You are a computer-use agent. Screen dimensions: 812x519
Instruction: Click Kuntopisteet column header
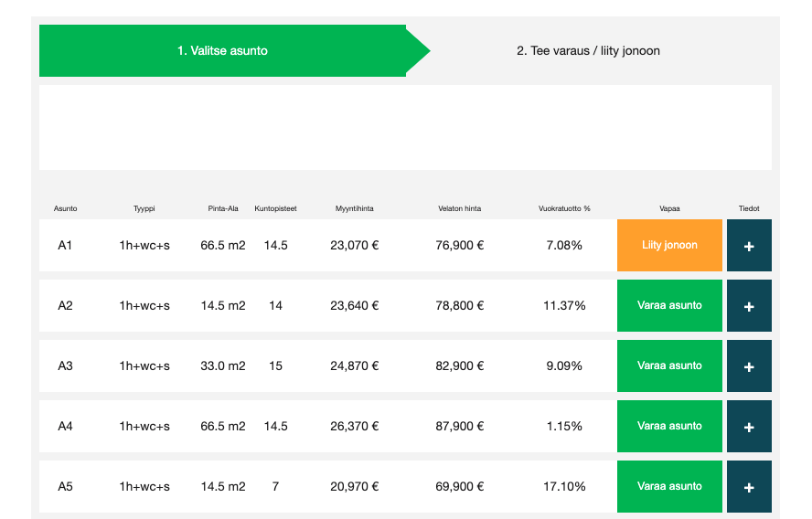[275, 208]
